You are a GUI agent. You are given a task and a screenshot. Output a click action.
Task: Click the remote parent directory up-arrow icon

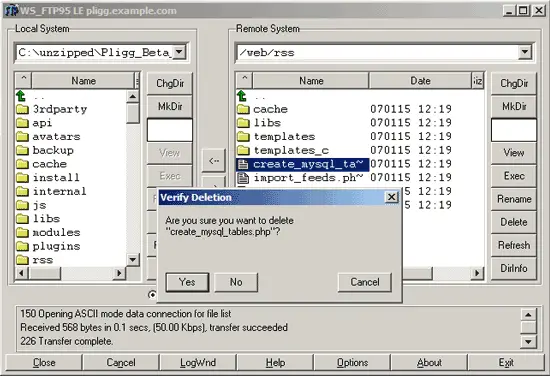242,95
